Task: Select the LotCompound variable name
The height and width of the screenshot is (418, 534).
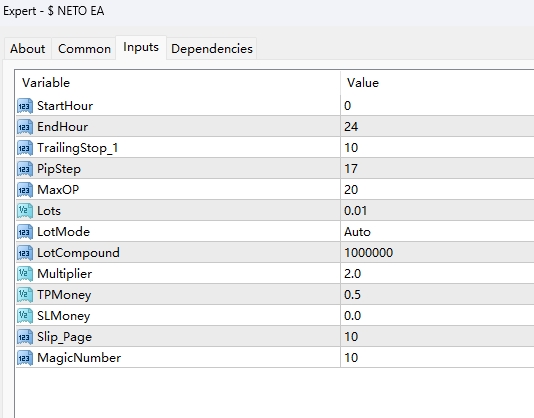Action: click(78, 253)
